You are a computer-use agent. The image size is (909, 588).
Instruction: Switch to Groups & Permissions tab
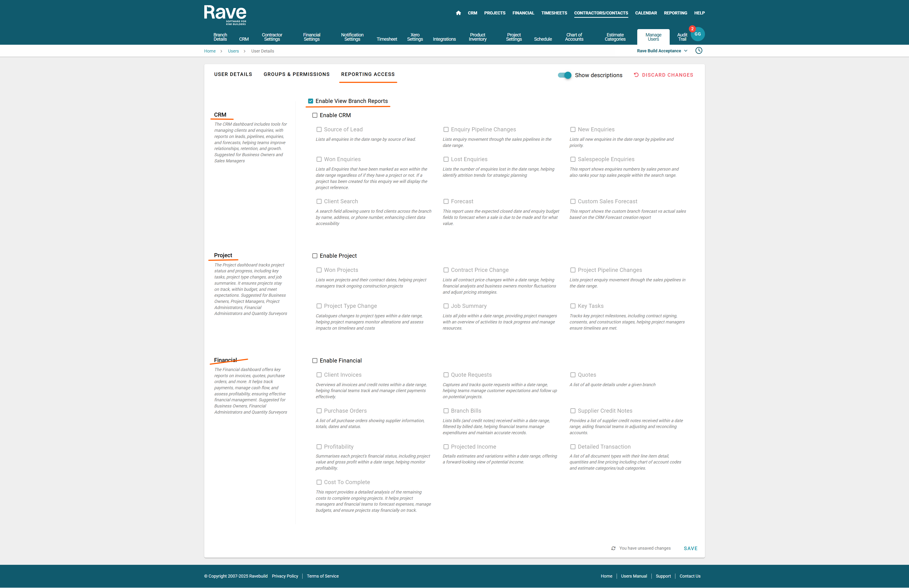point(296,74)
